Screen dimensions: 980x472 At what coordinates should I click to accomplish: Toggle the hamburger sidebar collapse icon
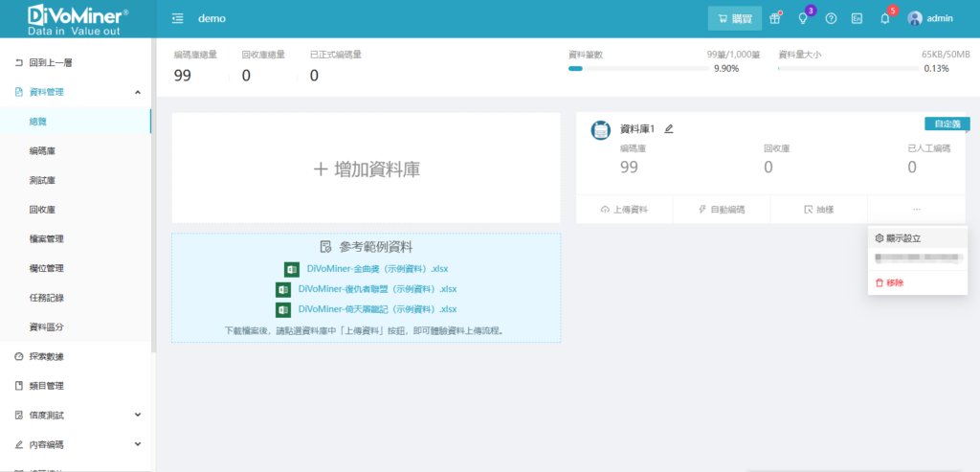pyautogui.click(x=178, y=18)
